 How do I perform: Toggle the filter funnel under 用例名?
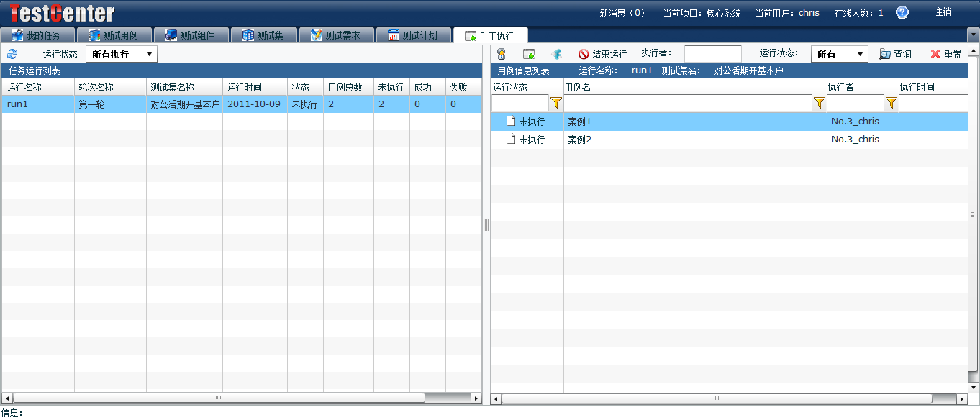click(819, 103)
